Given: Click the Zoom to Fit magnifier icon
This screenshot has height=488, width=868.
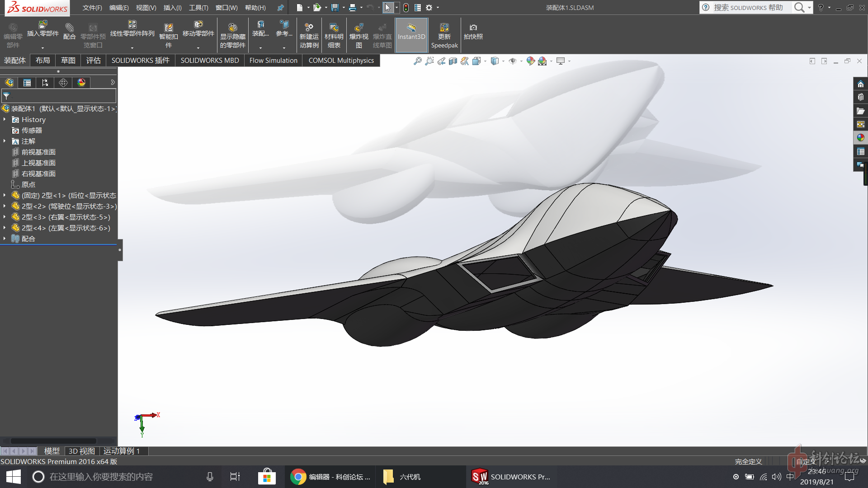Looking at the screenshot, I should point(417,61).
